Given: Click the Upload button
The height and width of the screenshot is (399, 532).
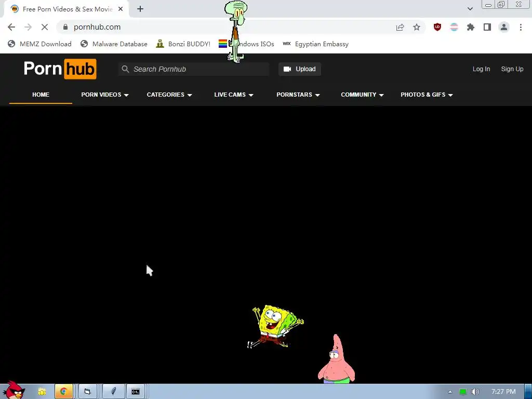Looking at the screenshot, I should point(300,69).
